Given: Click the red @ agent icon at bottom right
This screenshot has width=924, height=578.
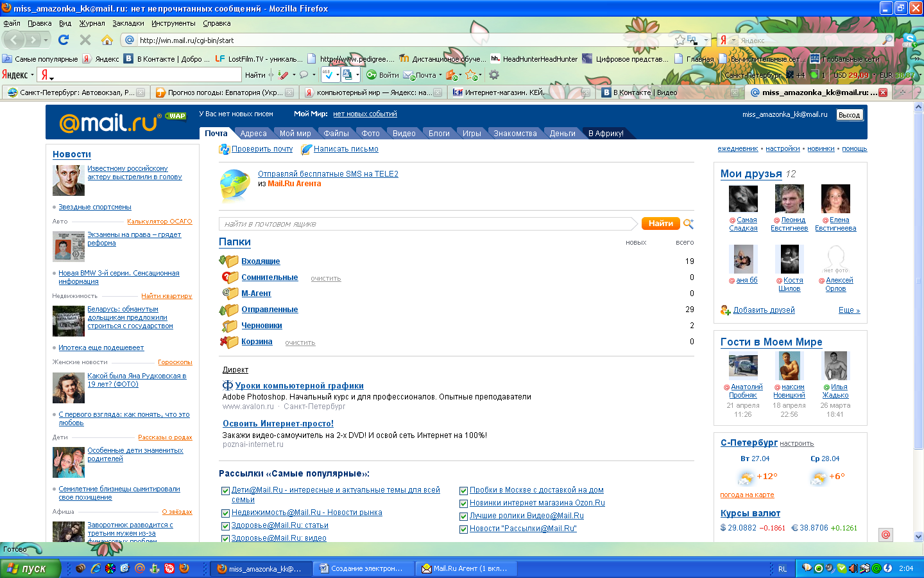Looking at the screenshot, I should 886,534.
